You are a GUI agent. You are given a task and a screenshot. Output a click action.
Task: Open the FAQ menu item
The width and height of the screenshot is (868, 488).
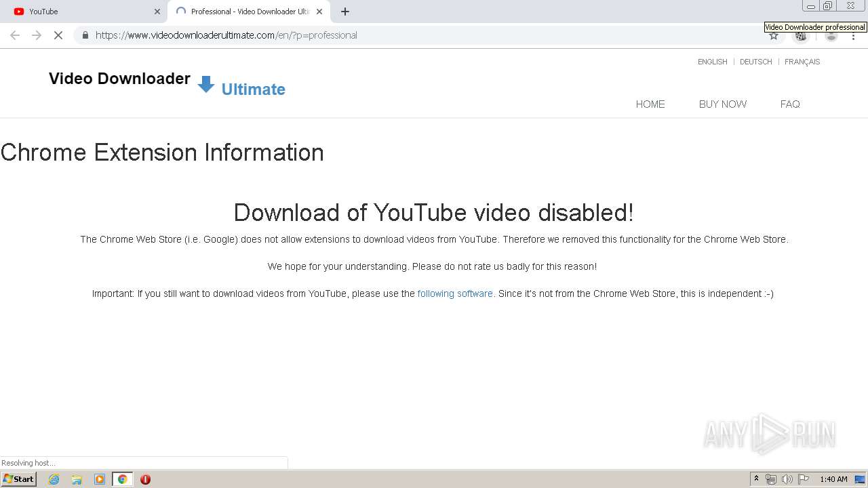click(x=790, y=104)
